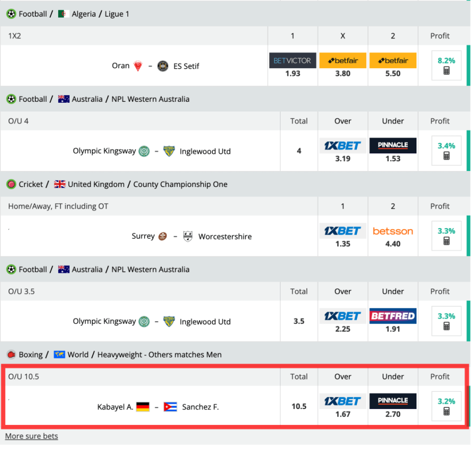This screenshot has width=476, height=476.
Task: Open More sure bets link
Action: (32, 436)
